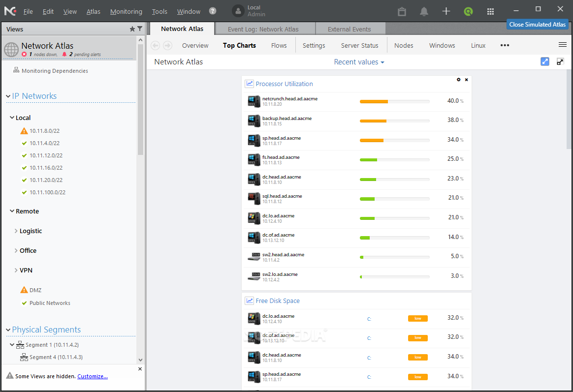Open the Monitoring menu

click(126, 11)
